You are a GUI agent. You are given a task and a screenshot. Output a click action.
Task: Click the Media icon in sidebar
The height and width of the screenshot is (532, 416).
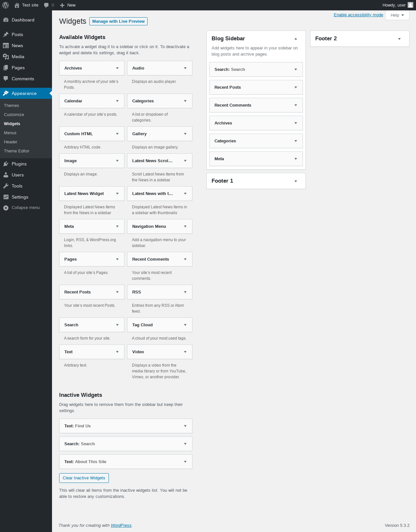point(6,57)
